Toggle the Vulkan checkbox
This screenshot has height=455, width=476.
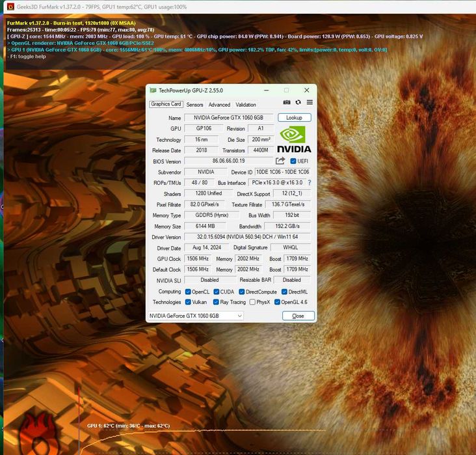188,302
